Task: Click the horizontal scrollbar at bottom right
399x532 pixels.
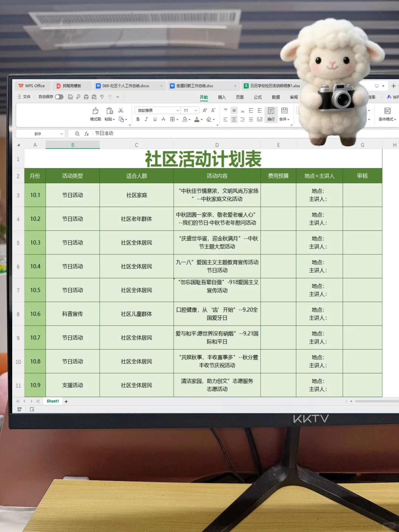Action: (376, 401)
